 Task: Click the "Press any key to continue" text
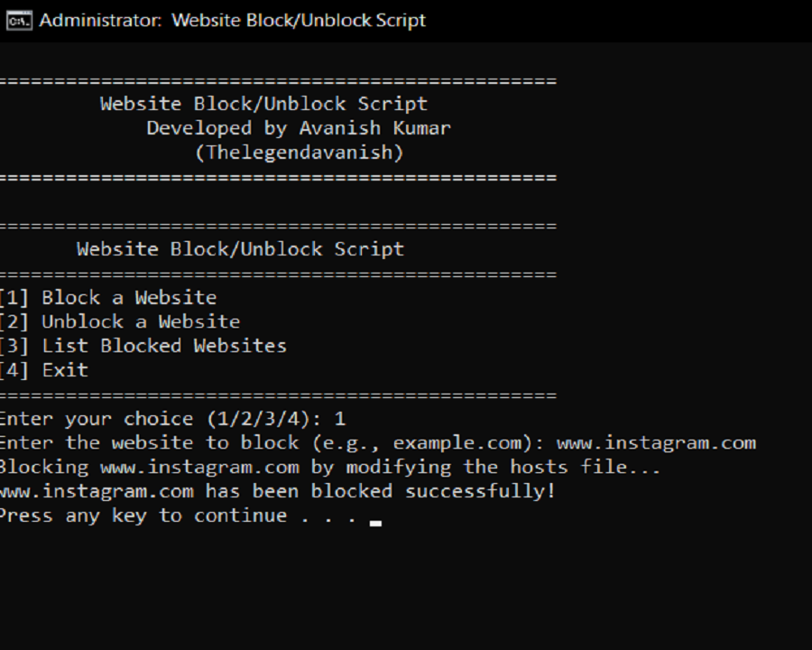pos(143,516)
